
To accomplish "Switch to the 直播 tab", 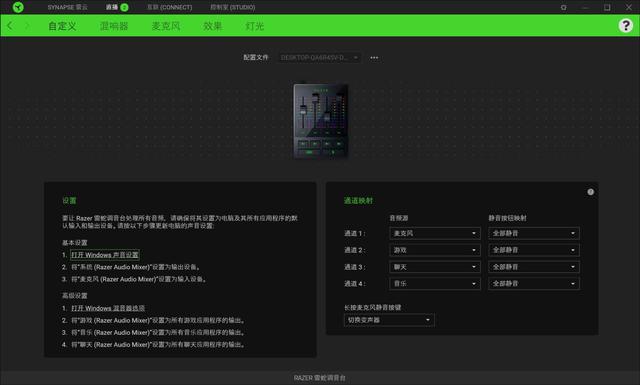I will [x=112, y=7].
